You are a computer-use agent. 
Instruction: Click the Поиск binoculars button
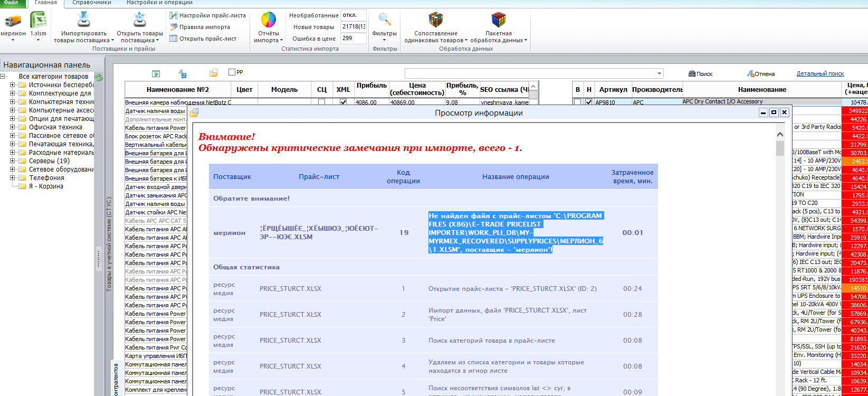coord(700,74)
